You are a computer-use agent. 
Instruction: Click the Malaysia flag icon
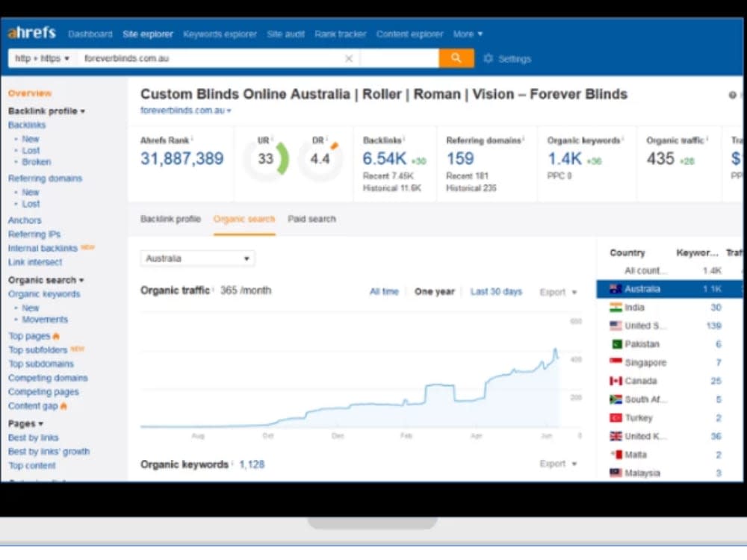coord(616,473)
